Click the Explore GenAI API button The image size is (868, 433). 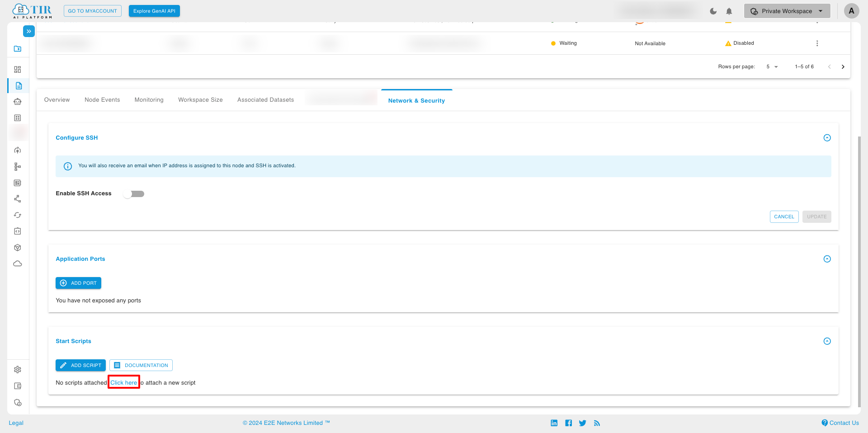pyautogui.click(x=154, y=11)
